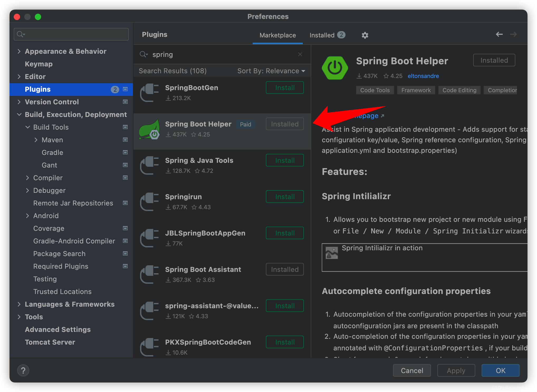Switch to the Installed tab

click(327, 35)
